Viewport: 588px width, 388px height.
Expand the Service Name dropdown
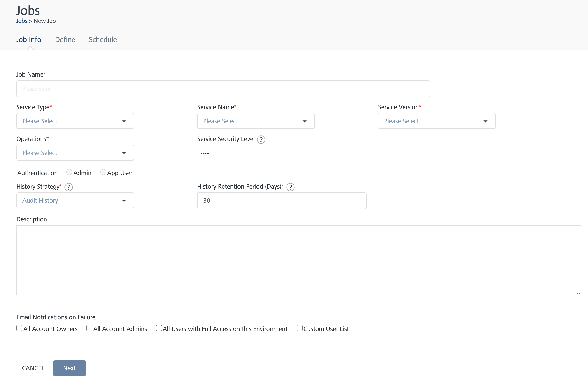(x=256, y=121)
